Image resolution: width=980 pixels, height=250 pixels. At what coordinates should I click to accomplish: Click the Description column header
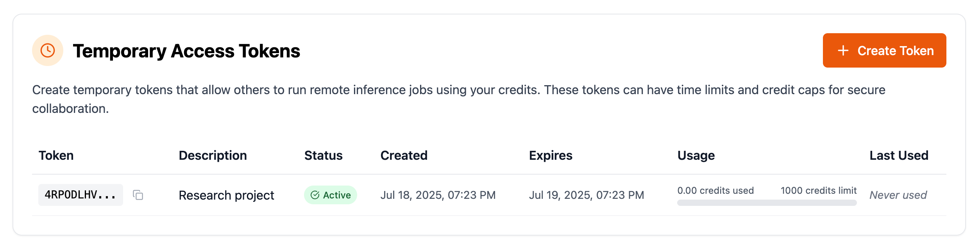point(213,155)
